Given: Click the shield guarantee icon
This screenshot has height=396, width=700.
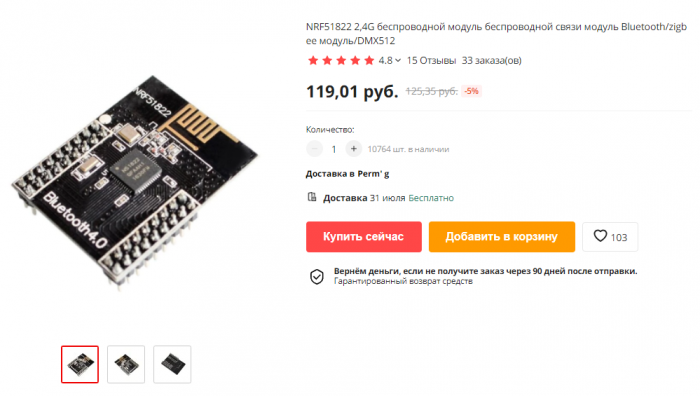Looking at the screenshot, I should tap(317, 277).
